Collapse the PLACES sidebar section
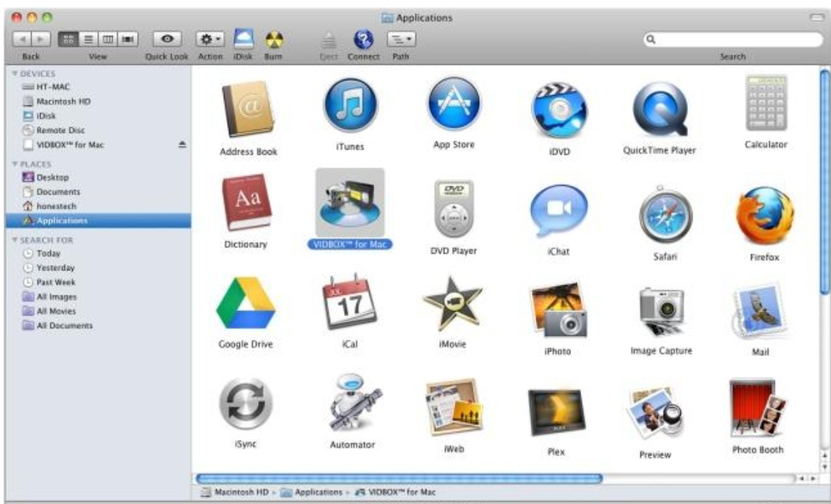This screenshot has width=831, height=504. click(15, 164)
